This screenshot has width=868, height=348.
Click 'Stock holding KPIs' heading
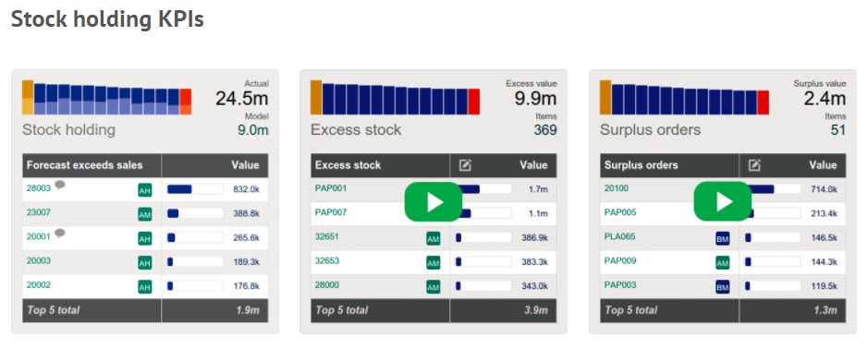pyautogui.click(x=107, y=20)
